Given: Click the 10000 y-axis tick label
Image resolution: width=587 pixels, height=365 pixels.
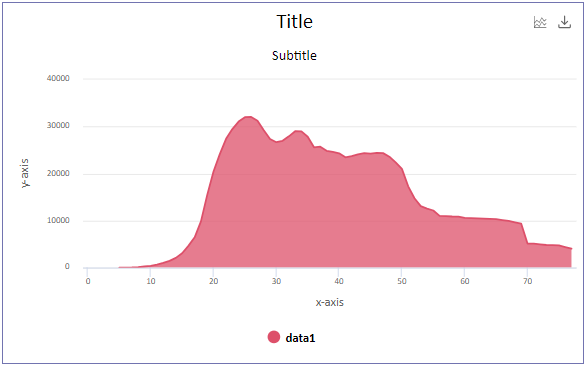Looking at the screenshot, I should (x=58, y=220).
